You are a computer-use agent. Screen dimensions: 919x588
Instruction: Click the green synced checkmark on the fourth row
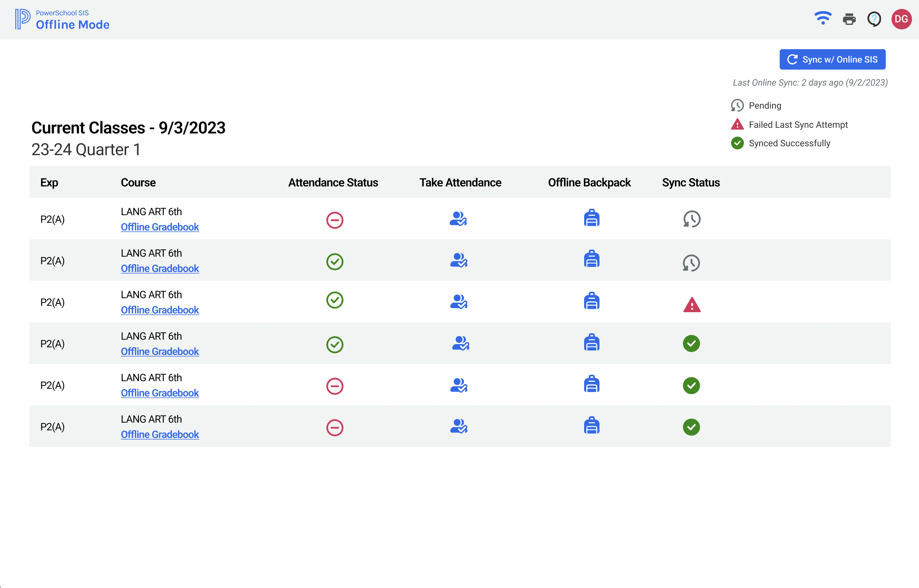coord(691,344)
